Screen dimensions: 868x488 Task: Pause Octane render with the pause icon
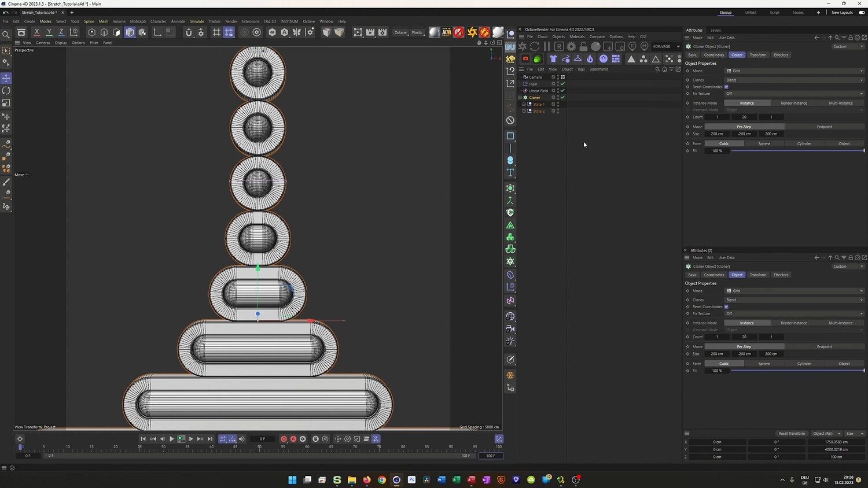(547, 46)
